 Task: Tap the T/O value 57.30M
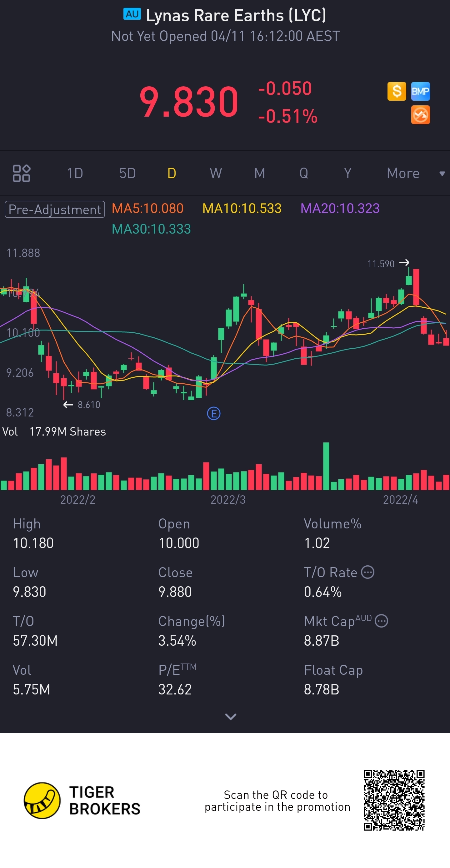pyautogui.click(x=35, y=641)
